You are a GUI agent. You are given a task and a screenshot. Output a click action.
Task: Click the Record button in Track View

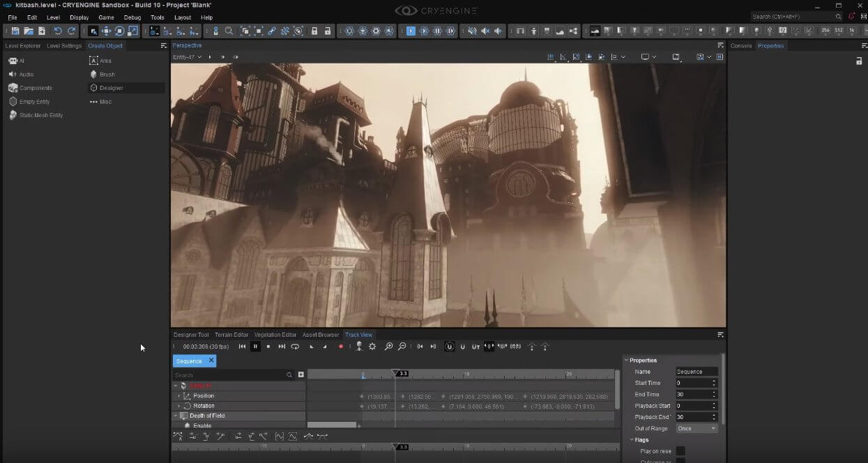click(x=342, y=347)
